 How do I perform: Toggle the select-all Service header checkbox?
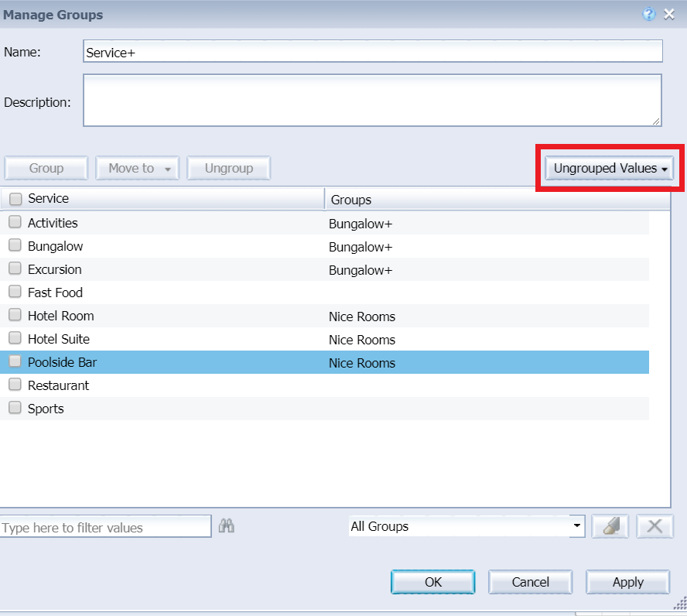pos(15,199)
